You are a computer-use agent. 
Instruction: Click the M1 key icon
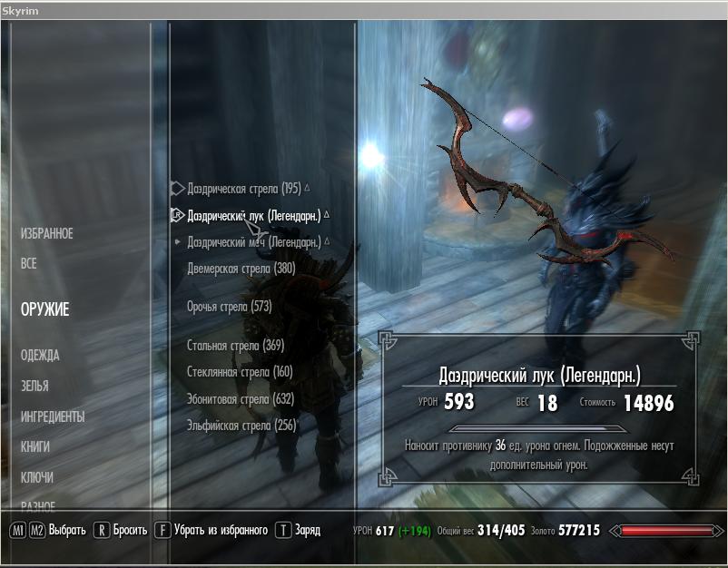17,530
